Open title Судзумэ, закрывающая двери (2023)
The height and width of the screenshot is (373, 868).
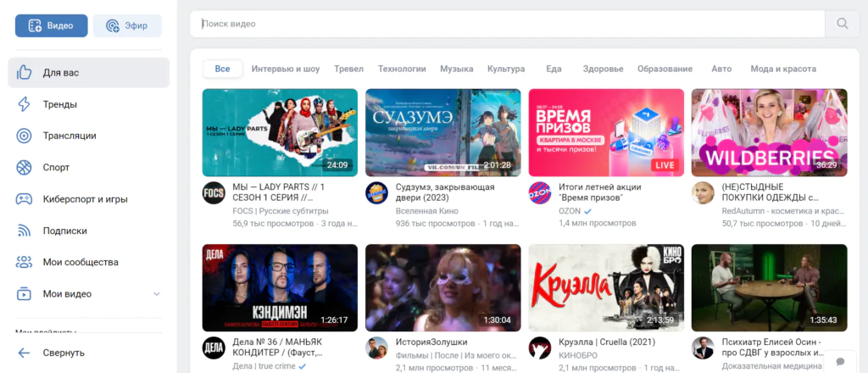coord(445,192)
